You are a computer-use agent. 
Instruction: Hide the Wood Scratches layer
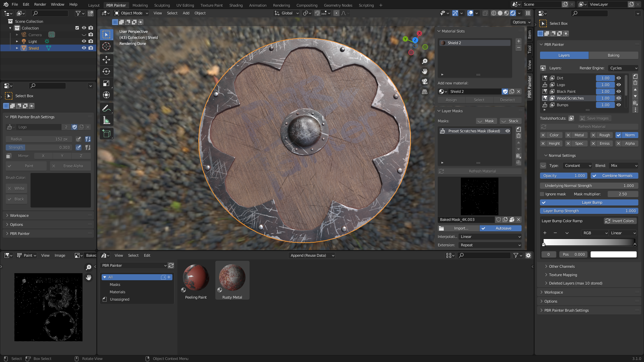(619, 98)
